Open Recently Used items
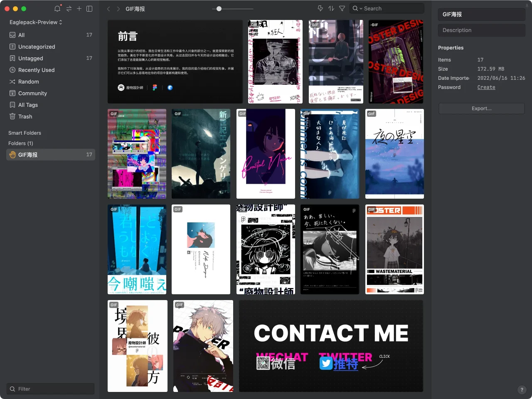The width and height of the screenshot is (532, 399). tap(51, 70)
